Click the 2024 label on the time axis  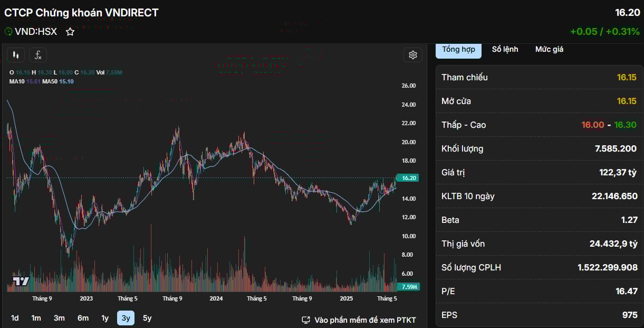coord(216,298)
